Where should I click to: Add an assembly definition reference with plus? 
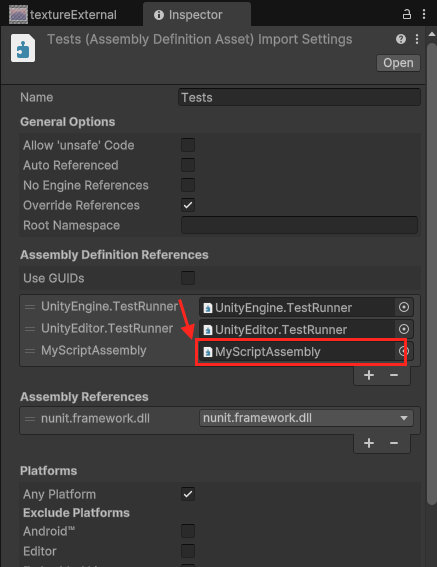pos(369,375)
